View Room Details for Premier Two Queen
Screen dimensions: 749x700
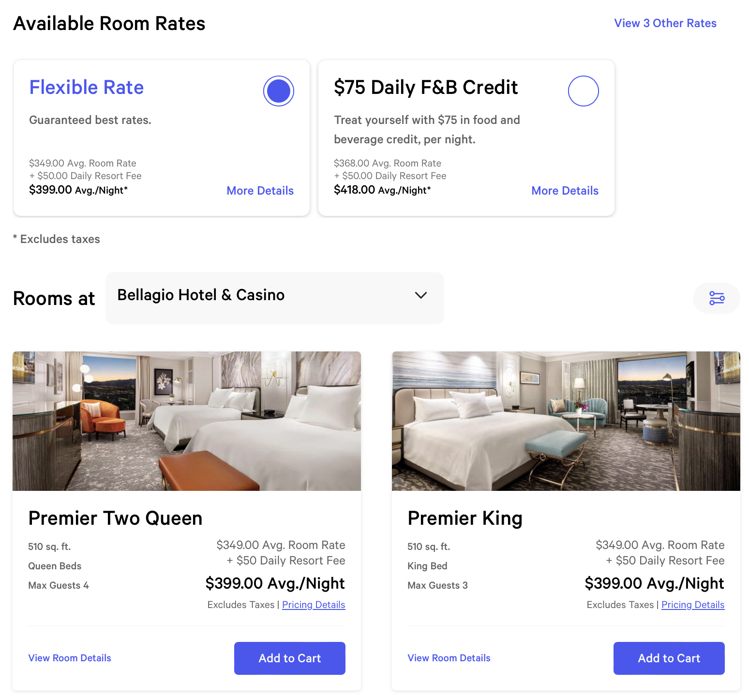point(70,658)
